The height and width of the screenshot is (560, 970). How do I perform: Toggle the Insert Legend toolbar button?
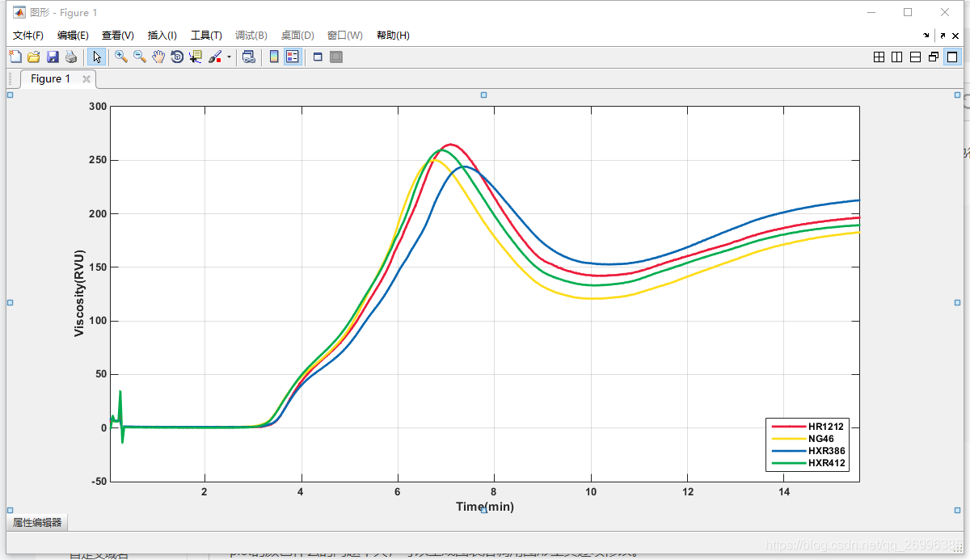(293, 57)
